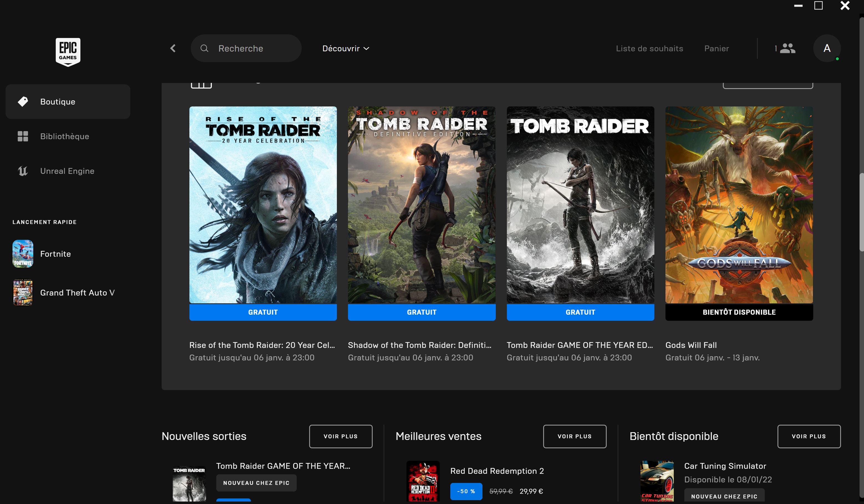This screenshot has width=864, height=504.
Task: Expand the Découvrir dropdown menu
Action: coord(345,48)
